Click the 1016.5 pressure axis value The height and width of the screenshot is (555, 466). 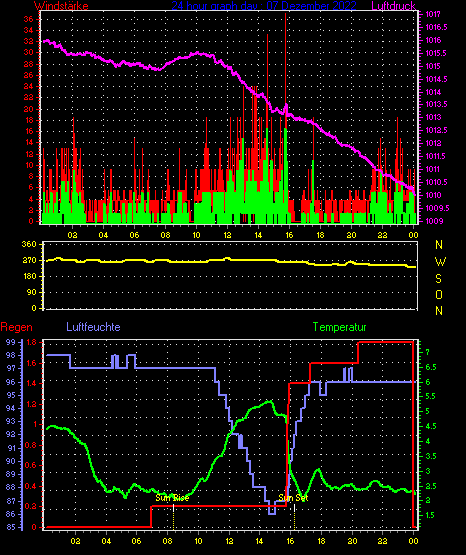[x=436, y=27]
